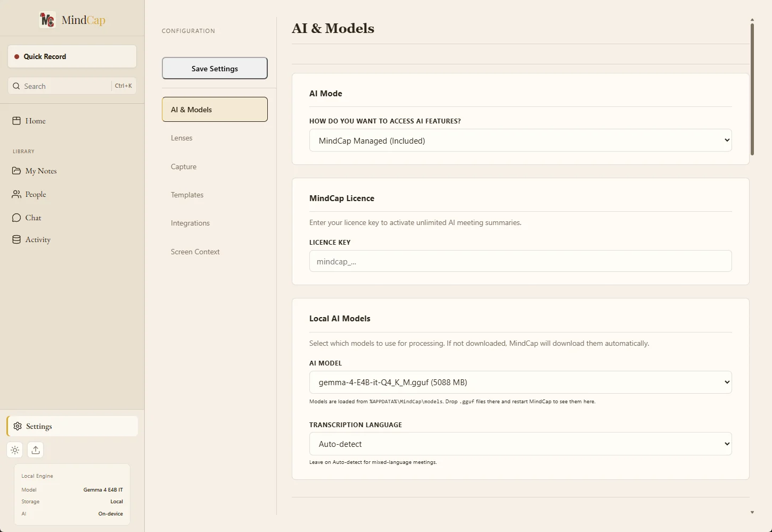Image resolution: width=772 pixels, height=532 pixels.
Task: Open My Notes in the library
Action: pyautogui.click(x=72, y=171)
